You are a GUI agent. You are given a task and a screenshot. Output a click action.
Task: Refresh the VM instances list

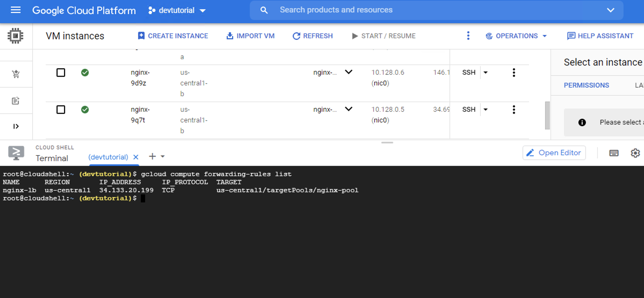pos(313,36)
